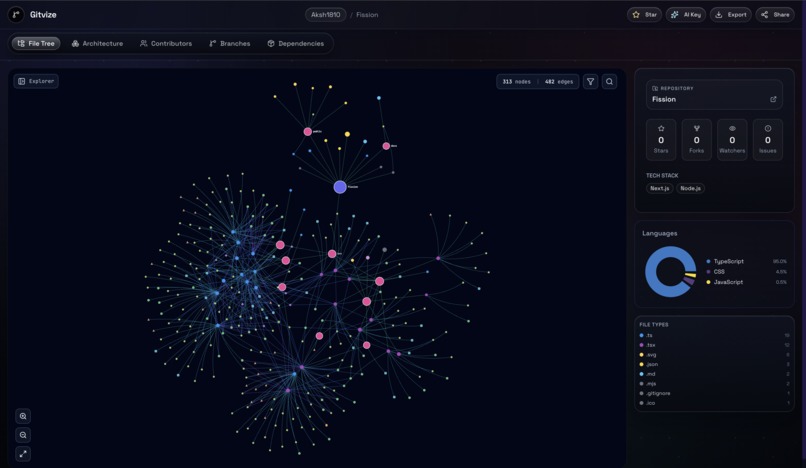Open the AI Key button
The image size is (806, 468).
(686, 15)
